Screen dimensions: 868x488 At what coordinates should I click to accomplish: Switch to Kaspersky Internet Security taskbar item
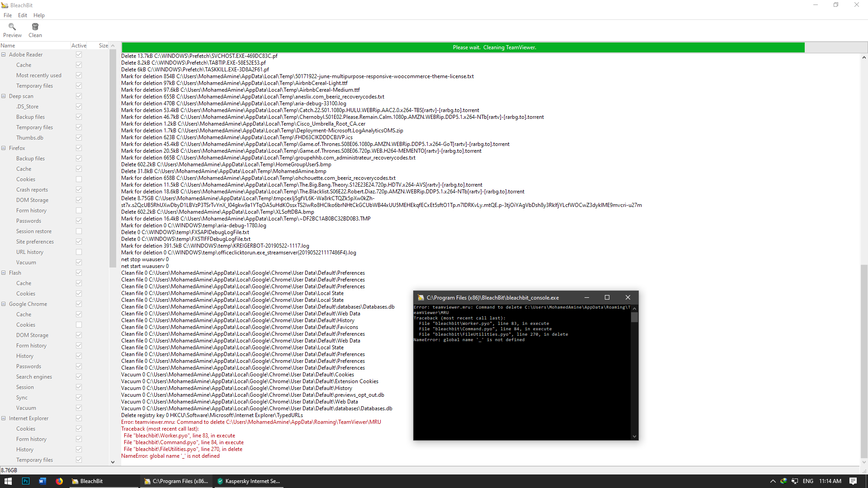pos(249,481)
